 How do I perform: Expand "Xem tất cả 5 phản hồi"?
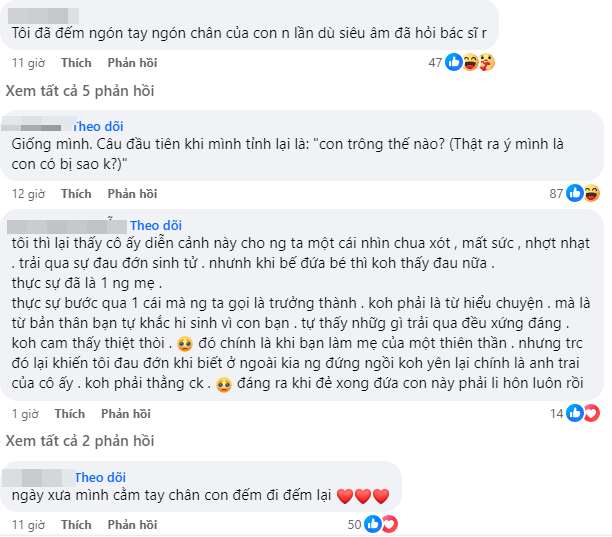[x=80, y=91]
